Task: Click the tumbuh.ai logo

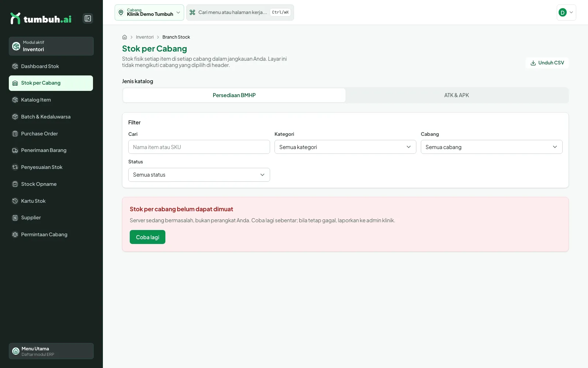Action: [x=41, y=18]
